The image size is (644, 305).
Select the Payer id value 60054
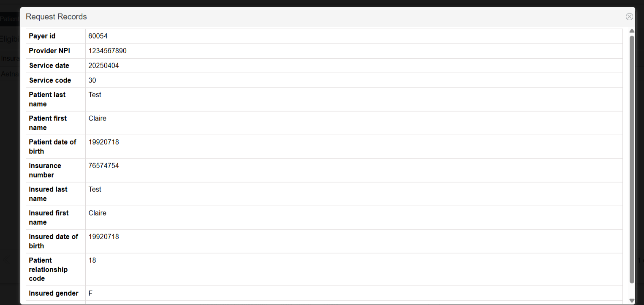(x=98, y=36)
